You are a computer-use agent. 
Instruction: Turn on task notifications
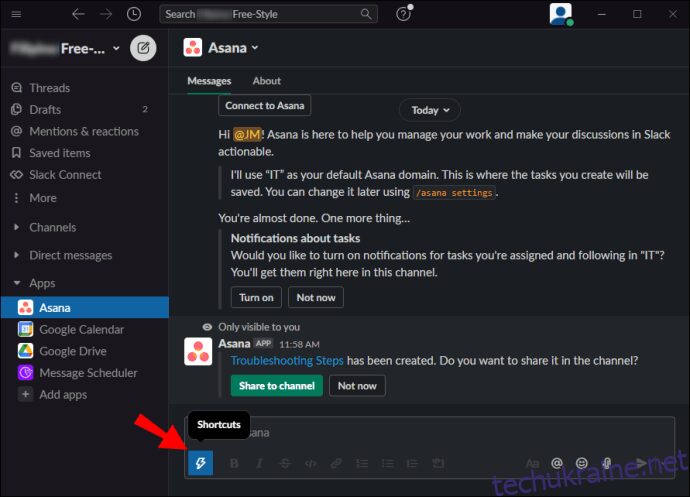[256, 298]
